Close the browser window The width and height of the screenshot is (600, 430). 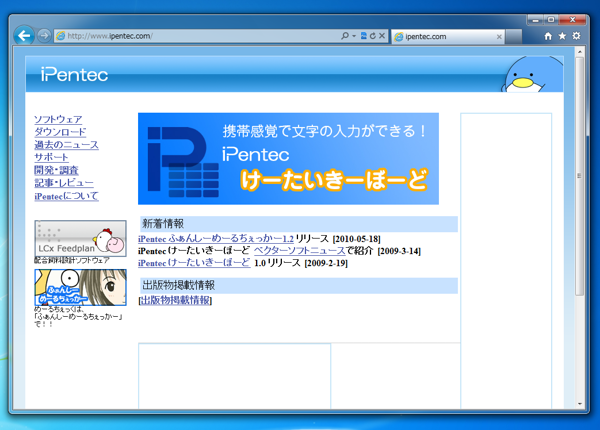tap(572, 20)
